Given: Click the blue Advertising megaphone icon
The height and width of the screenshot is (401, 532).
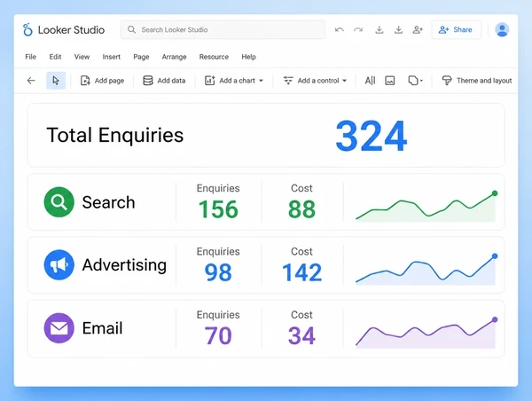Looking at the screenshot, I should click(x=59, y=265).
